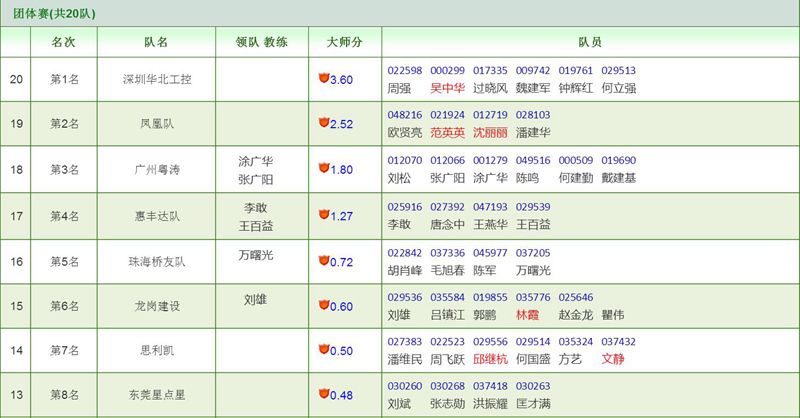This screenshot has height=418, width=800.
Task: Click the master point icon beside 0.48
Action: (323, 395)
